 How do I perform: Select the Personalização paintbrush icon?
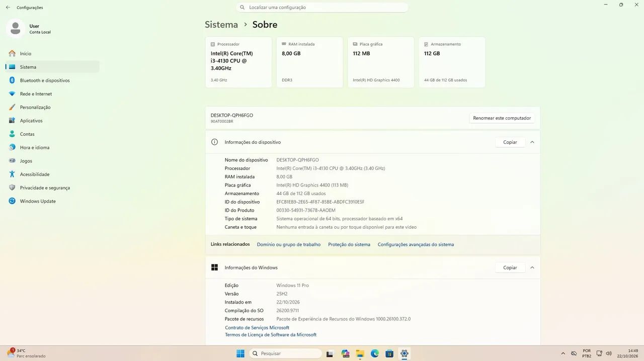(x=12, y=107)
